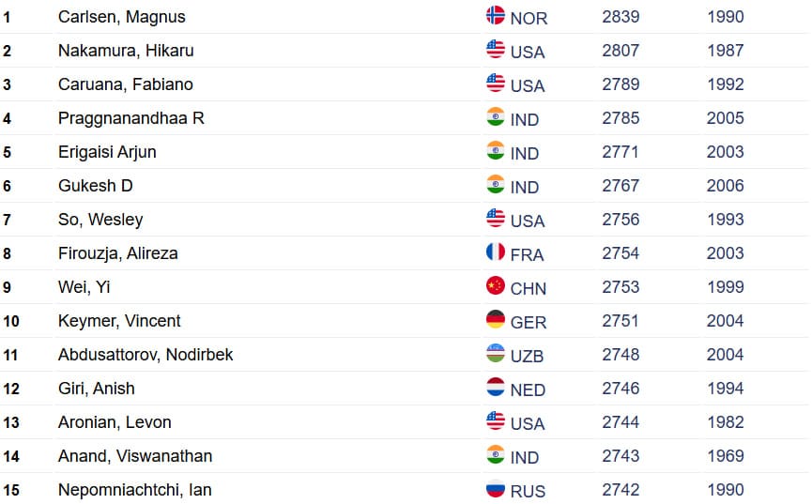Image resolution: width=812 pixels, height=504 pixels.
Task: Click the Russia flag icon next to RUS
Action: tap(495, 488)
